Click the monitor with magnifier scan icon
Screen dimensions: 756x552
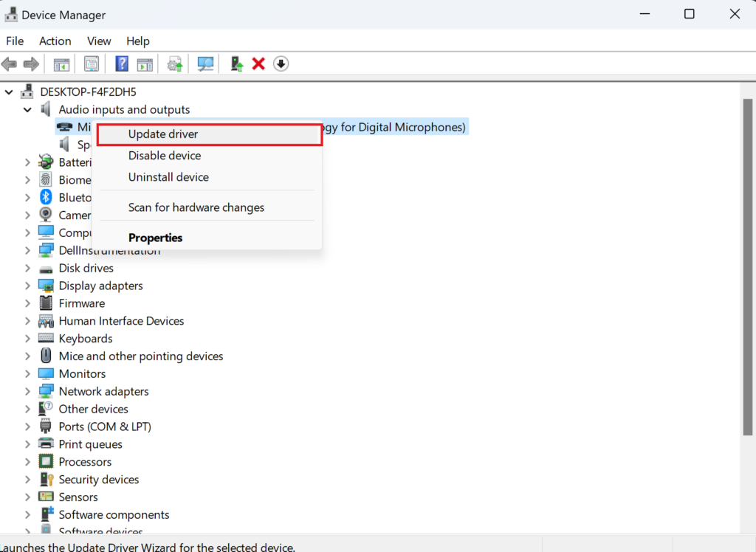(205, 64)
